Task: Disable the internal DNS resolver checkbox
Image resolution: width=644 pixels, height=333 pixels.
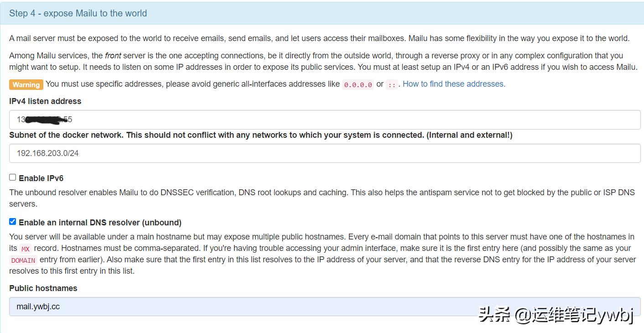Action: 12,222
